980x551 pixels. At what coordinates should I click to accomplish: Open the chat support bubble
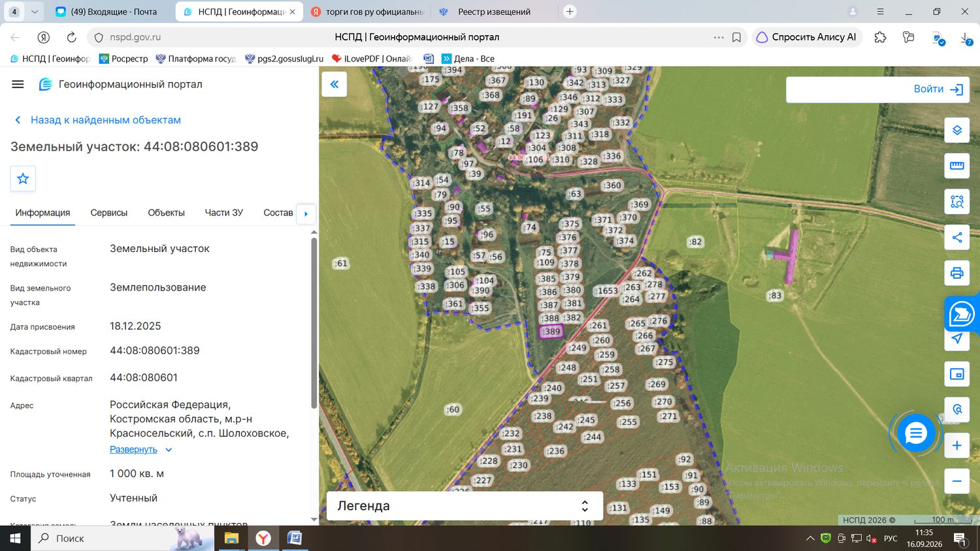point(916,432)
